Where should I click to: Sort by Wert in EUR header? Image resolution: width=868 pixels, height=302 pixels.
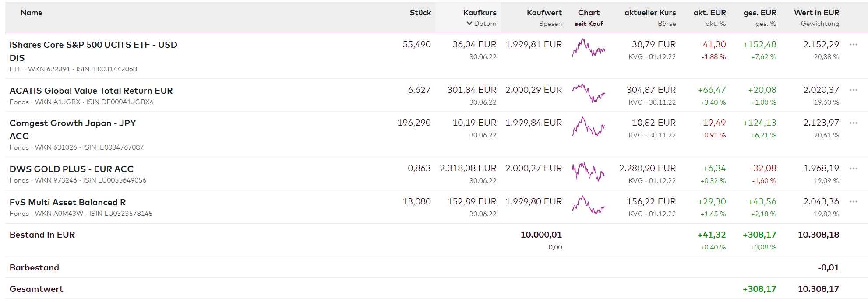(x=816, y=13)
